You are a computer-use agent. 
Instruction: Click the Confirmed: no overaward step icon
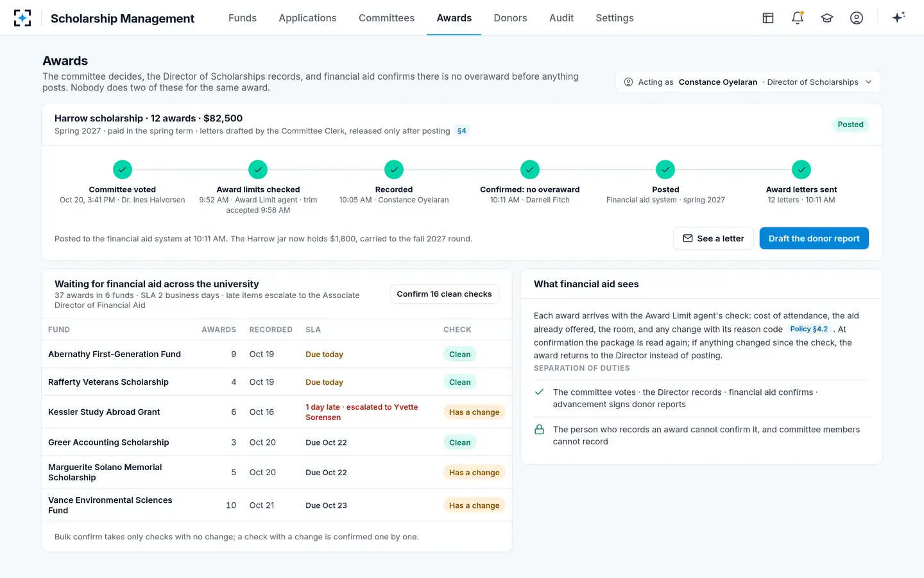point(530,170)
